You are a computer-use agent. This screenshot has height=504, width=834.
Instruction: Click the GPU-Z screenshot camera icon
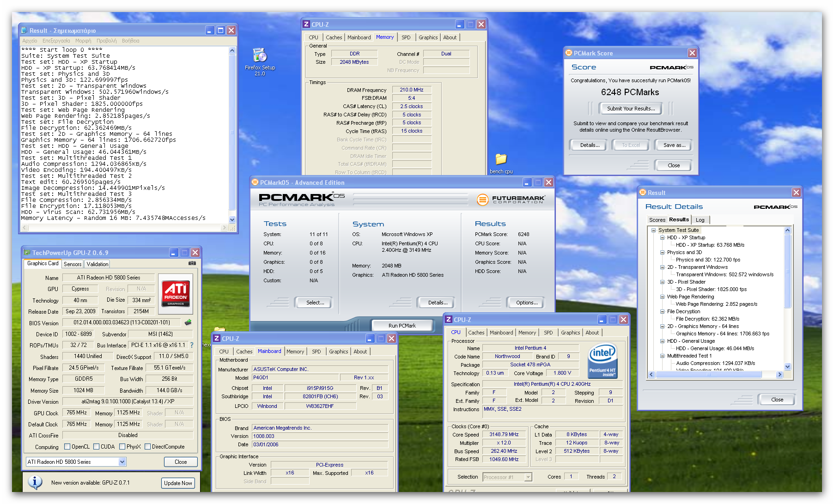(192, 263)
